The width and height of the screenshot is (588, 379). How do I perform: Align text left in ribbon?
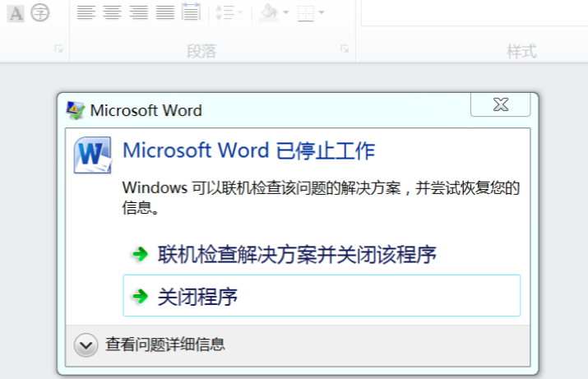click(x=86, y=12)
